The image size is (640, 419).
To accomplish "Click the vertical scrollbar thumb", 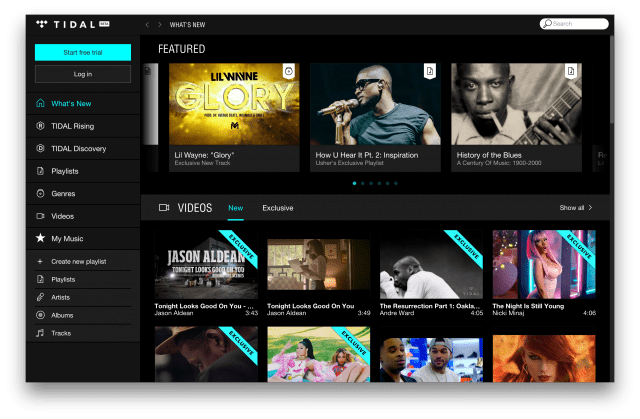I will [611, 80].
